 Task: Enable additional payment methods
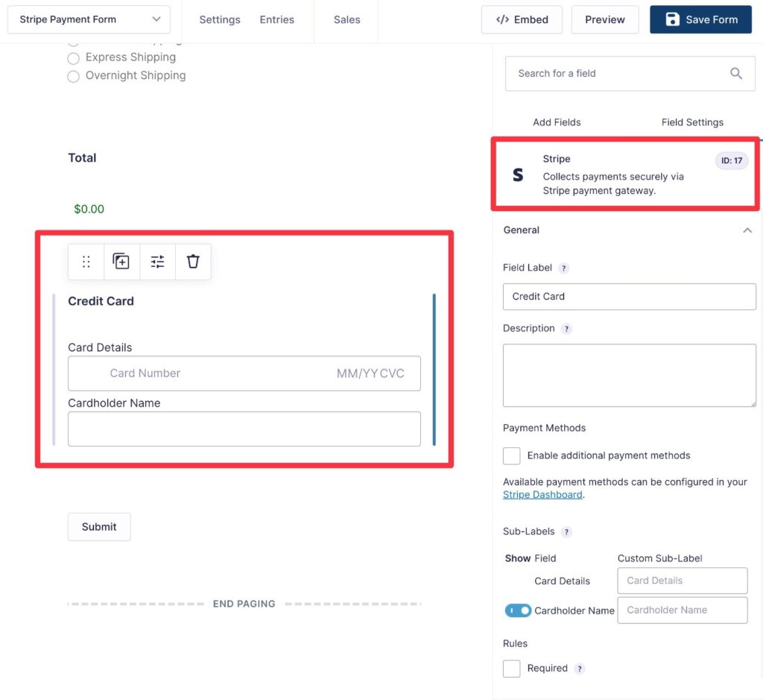[511, 455]
